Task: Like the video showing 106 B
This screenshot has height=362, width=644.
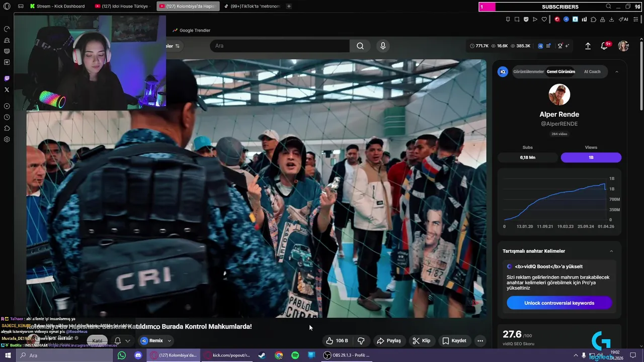Action: 337,340
